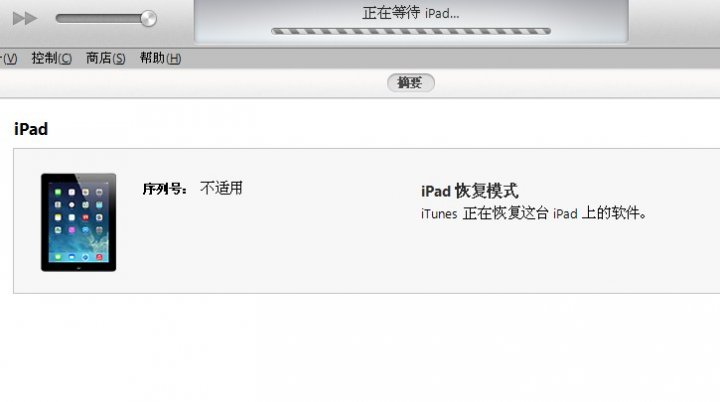This screenshot has height=402, width=720.
Task: Click the striped progress bar
Action: tap(411, 31)
